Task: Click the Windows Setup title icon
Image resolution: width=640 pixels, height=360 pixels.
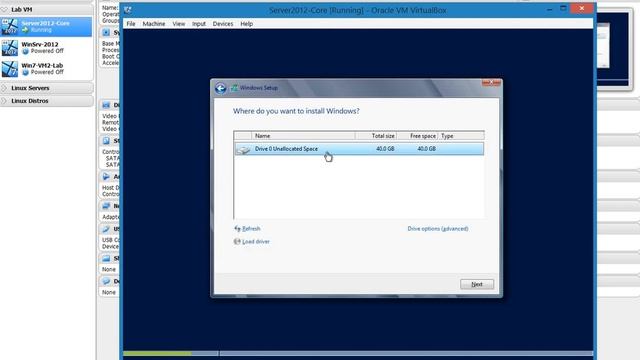Action: (x=234, y=88)
